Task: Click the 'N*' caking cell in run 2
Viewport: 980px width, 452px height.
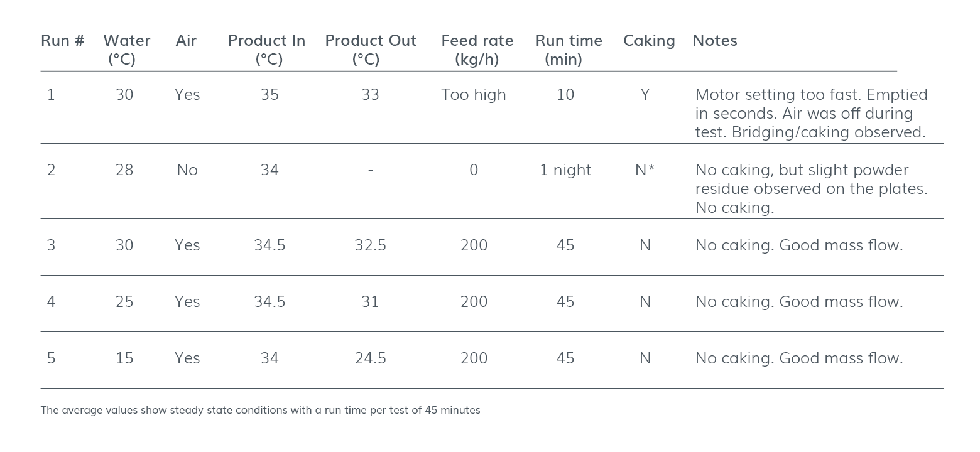Action: tap(645, 170)
